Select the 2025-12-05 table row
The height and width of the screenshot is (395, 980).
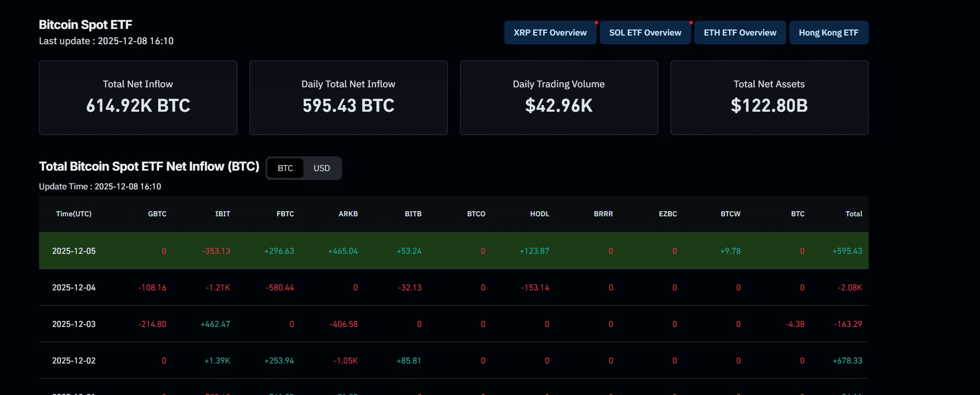click(x=454, y=251)
